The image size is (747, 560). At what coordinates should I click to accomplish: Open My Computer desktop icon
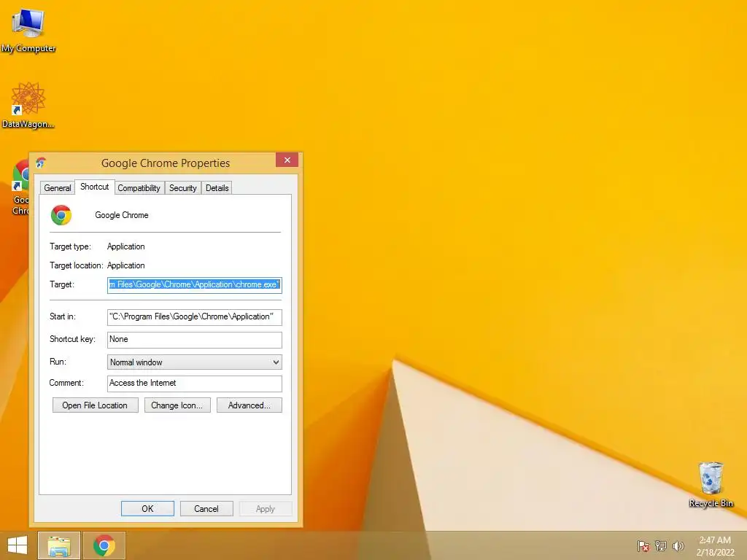point(28,29)
